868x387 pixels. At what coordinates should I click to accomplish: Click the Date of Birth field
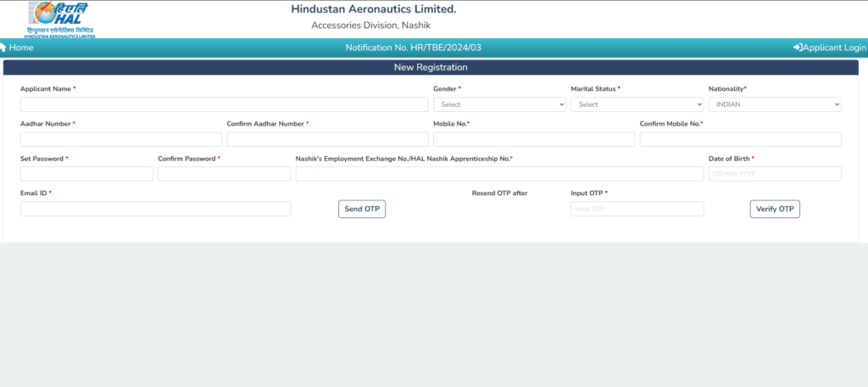click(775, 174)
